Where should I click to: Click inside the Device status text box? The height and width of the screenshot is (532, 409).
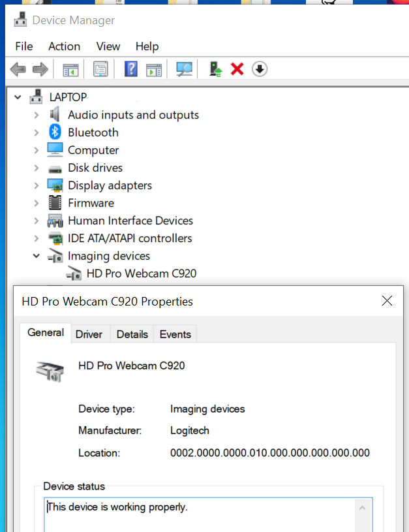[208, 515]
